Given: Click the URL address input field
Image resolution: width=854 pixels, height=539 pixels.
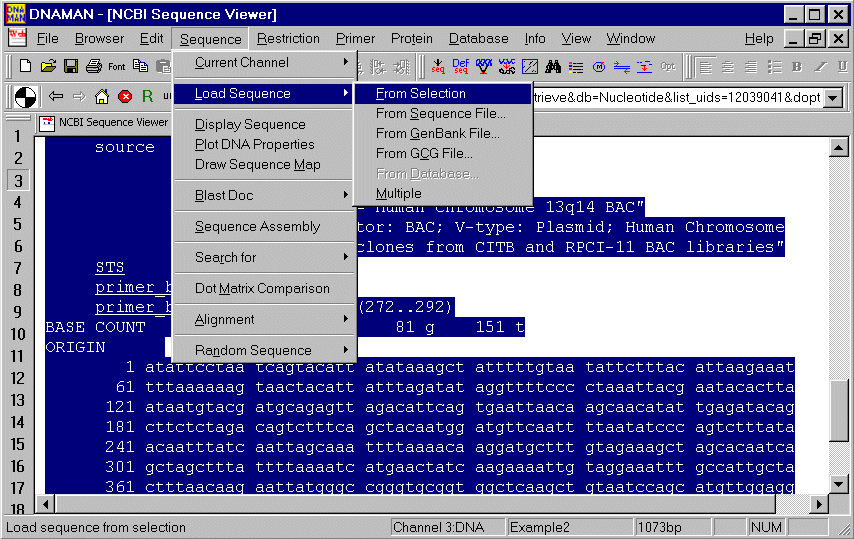Looking at the screenshot, I should 677,97.
